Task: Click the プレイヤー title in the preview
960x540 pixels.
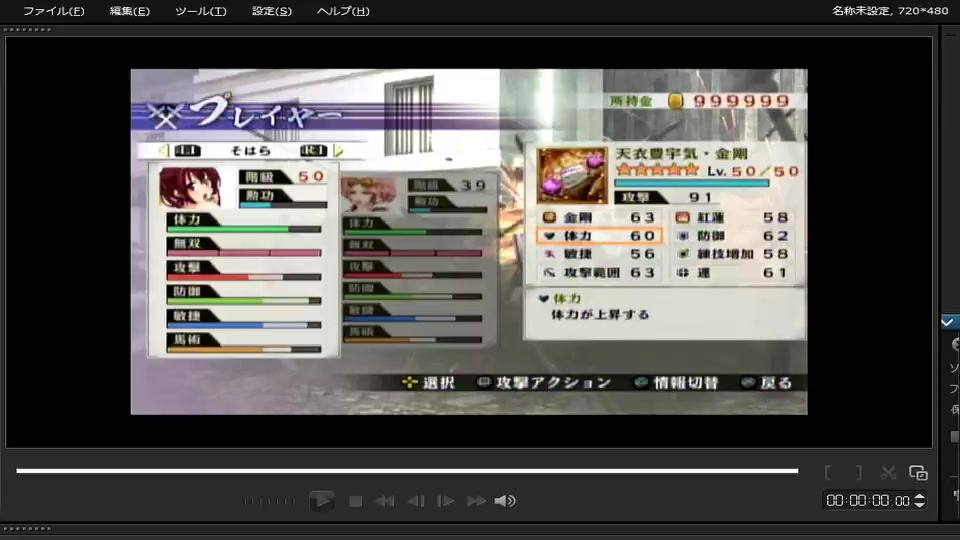Action: coord(265,113)
